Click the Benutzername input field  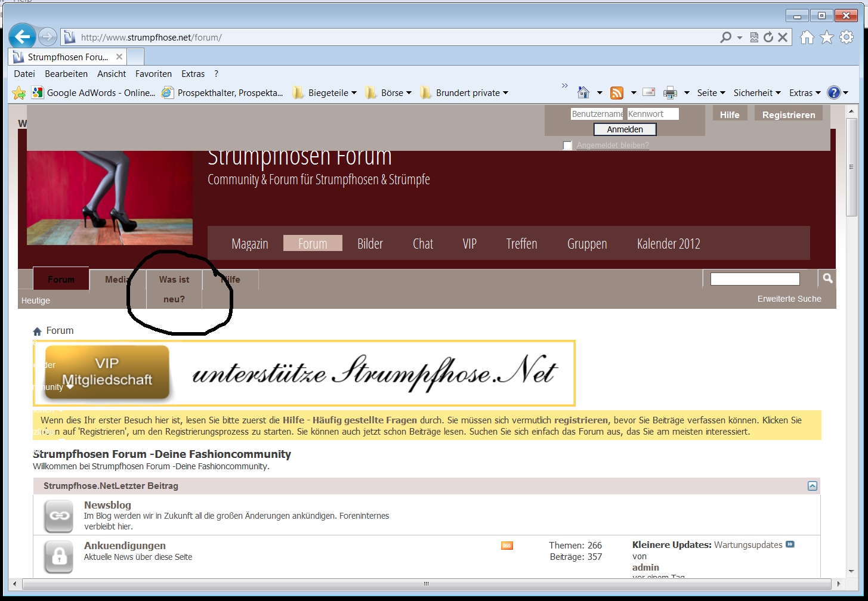click(x=596, y=114)
